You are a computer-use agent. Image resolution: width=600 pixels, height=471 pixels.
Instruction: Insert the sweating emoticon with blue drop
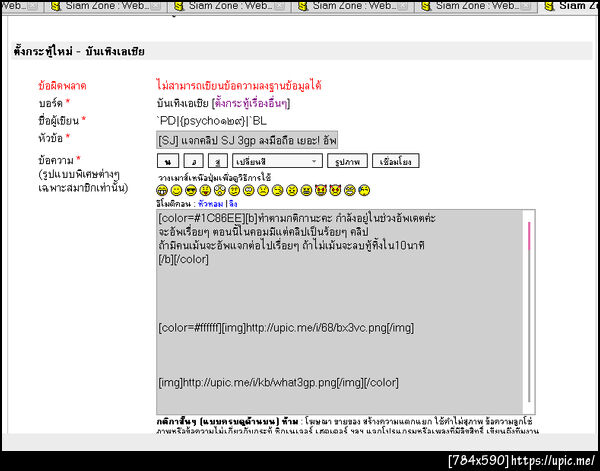pos(364,190)
